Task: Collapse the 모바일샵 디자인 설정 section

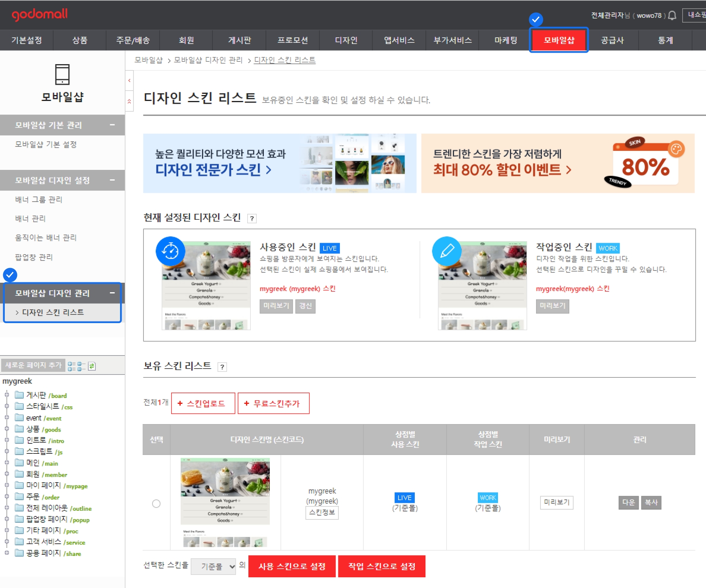Action: pyautogui.click(x=112, y=180)
